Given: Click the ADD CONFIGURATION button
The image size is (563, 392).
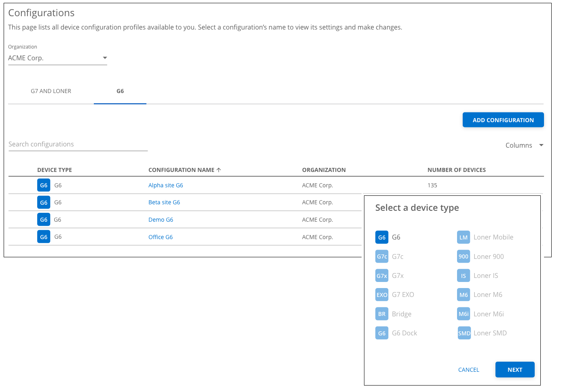Looking at the screenshot, I should click(503, 120).
